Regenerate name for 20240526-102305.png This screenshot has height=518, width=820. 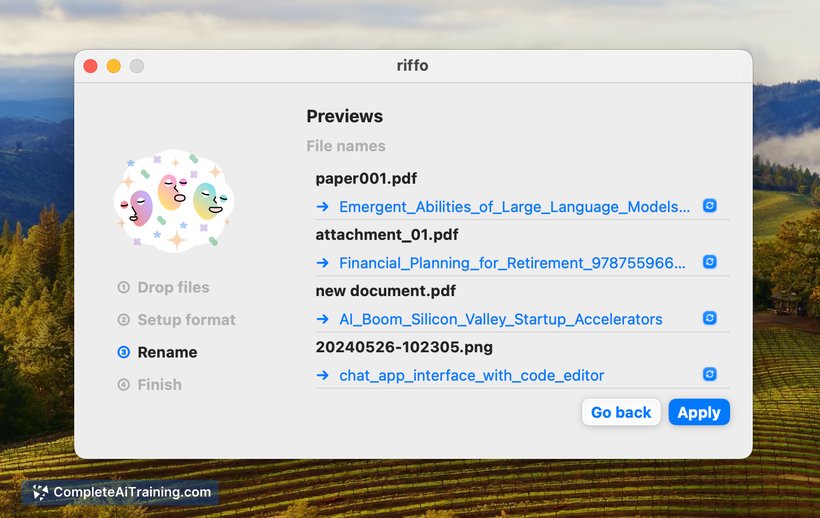tap(709, 374)
